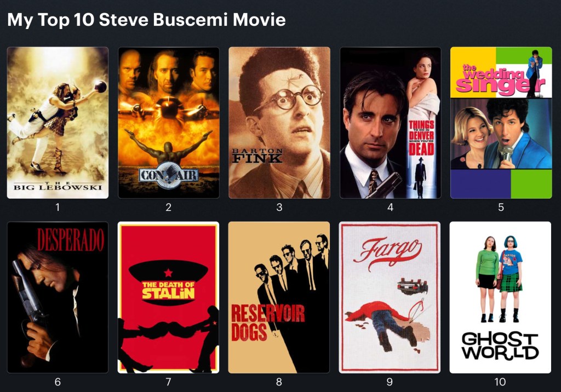Click the My Top 10 Steve Buscemi title

point(146,19)
